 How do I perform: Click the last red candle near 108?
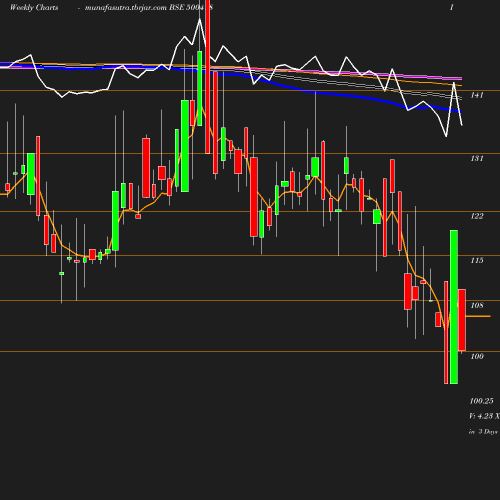point(462,320)
